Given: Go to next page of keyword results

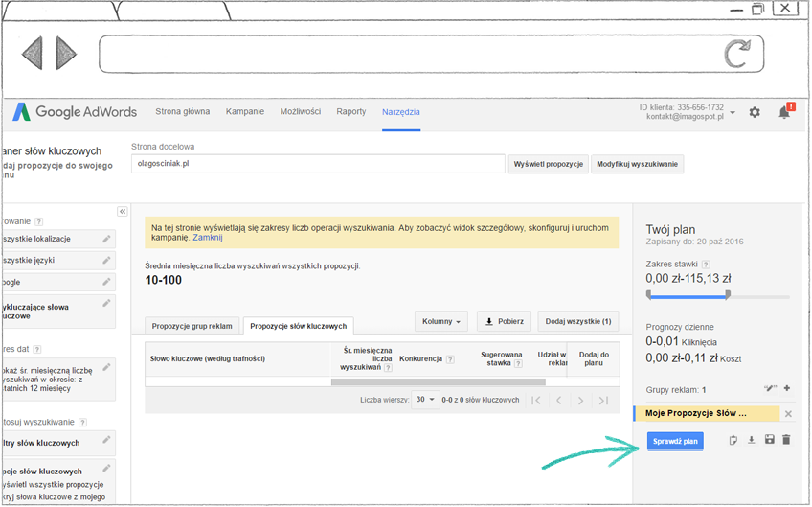Looking at the screenshot, I should click(580, 401).
